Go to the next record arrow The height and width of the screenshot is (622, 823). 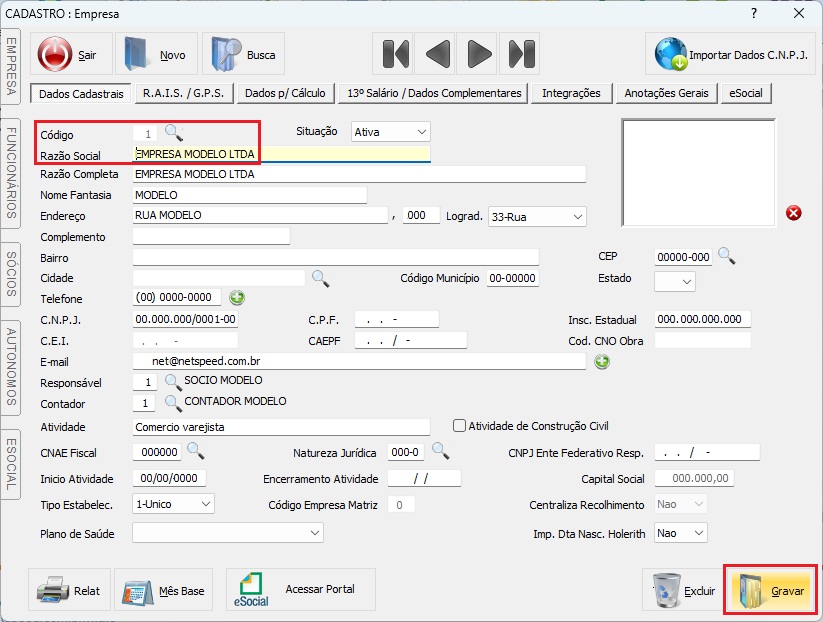pos(480,54)
